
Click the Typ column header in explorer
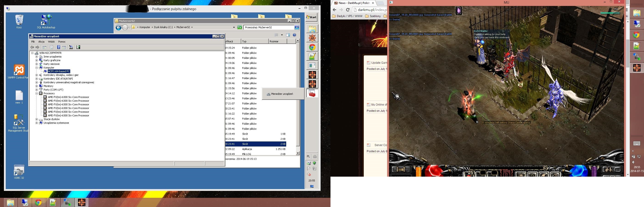point(254,42)
